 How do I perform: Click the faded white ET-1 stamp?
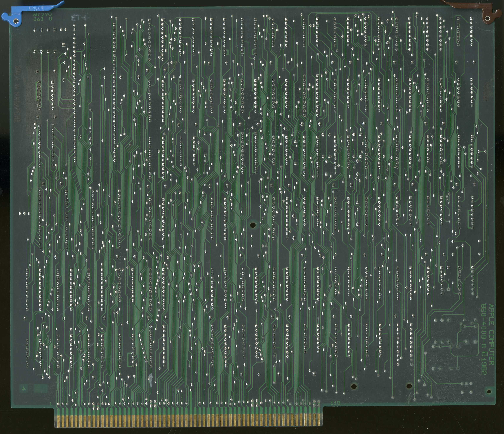click(x=79, y=18)
